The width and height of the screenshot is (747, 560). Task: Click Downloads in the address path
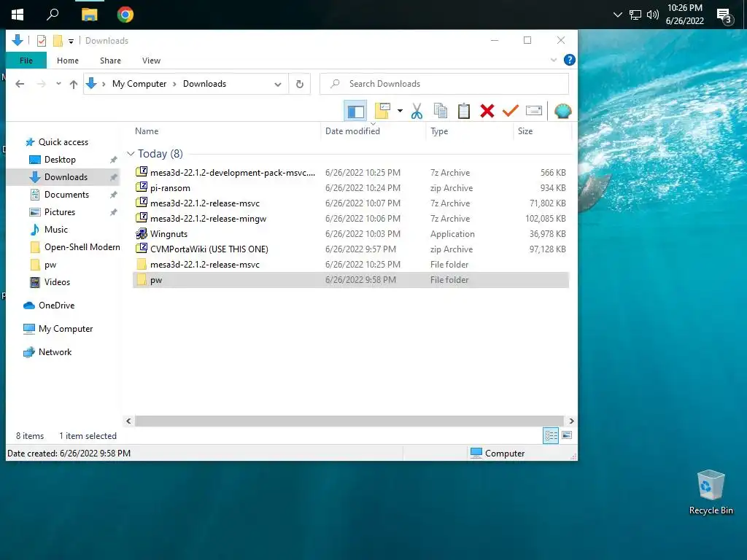204,84
